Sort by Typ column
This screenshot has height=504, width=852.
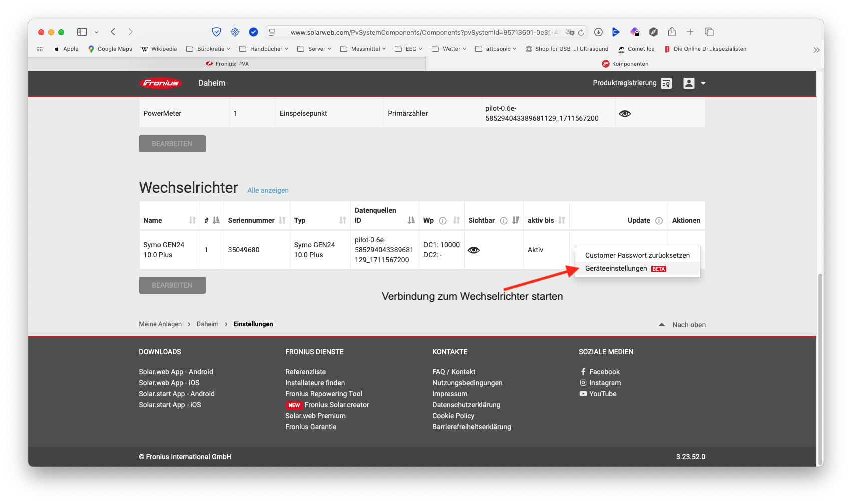(x=343, y=220)
